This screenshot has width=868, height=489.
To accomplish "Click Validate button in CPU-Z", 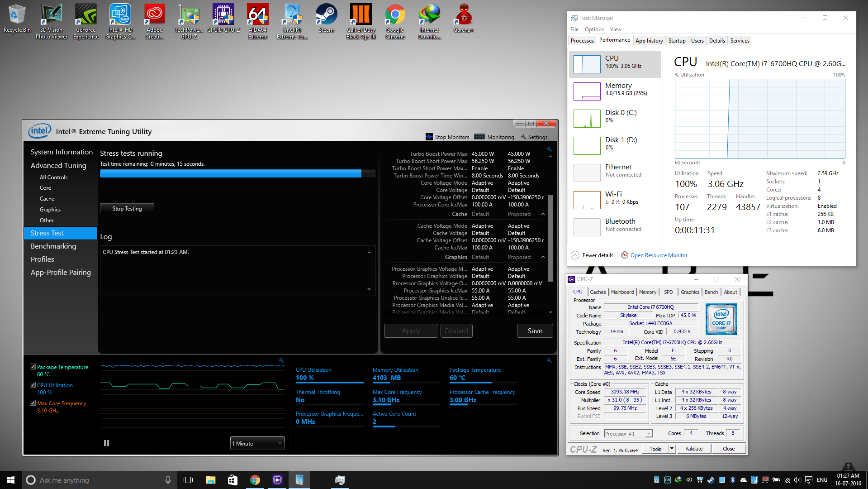I will pyautogui.click(x=694, y=449).
